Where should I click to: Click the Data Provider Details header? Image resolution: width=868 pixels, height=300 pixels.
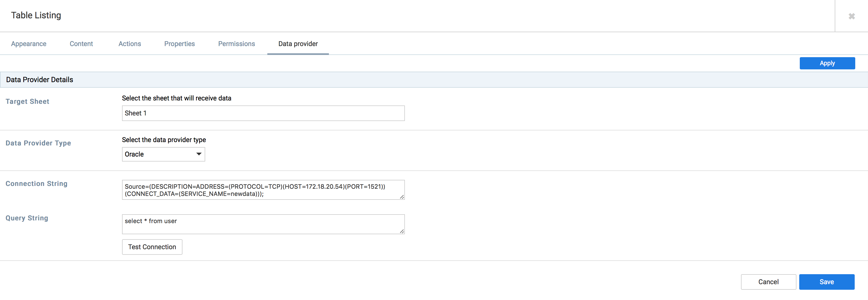[39, 80]
